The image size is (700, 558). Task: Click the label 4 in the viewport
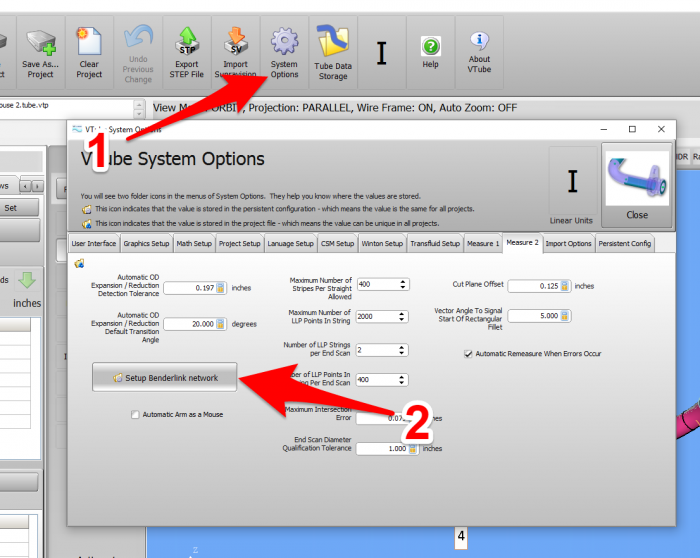pyautogui.click(x=461, y=536)
